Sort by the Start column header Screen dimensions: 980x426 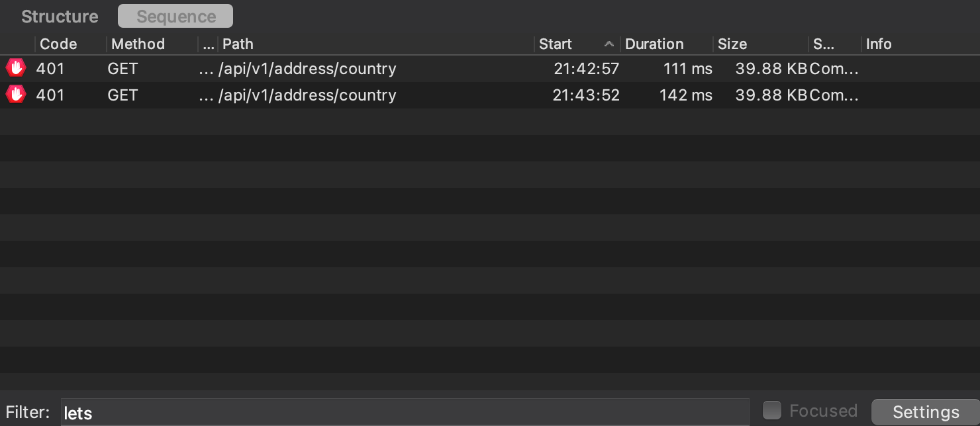[x=556, y=44]
